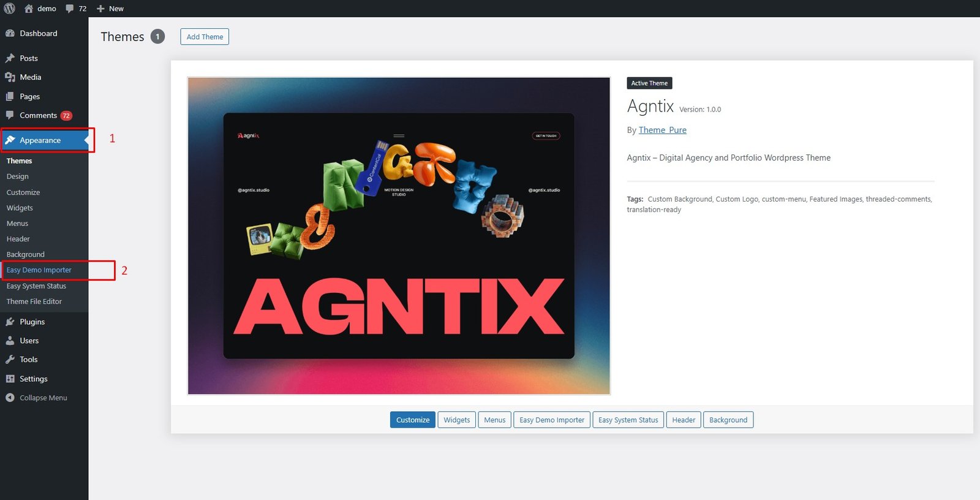Click the Agntix theme screenshot thumbnail
980x500 pixels.
(x=399, y=236)
